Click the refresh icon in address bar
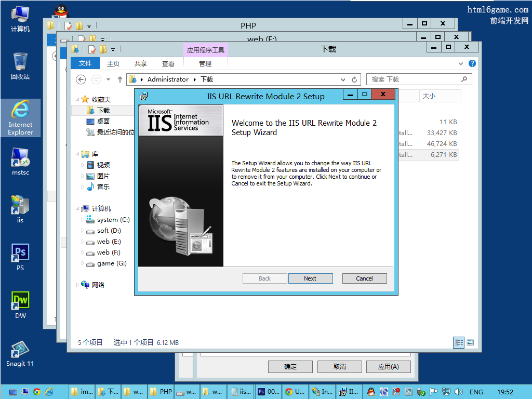The height and width of the screenshot is (399, 532). (x=354, y=79)
